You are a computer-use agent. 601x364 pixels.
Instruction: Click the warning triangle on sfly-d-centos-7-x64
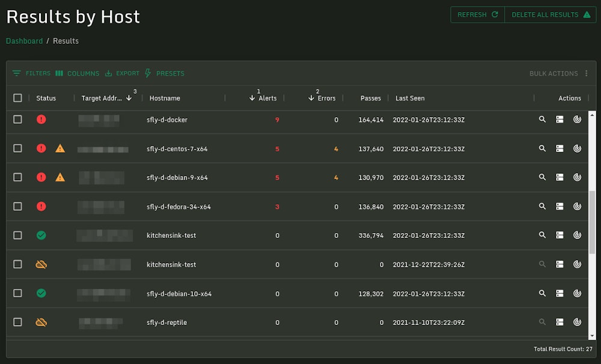(60, 148)
